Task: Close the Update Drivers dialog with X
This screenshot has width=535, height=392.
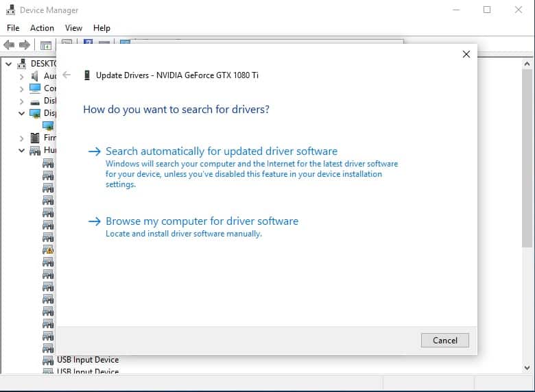Action: tap(466, 54)
